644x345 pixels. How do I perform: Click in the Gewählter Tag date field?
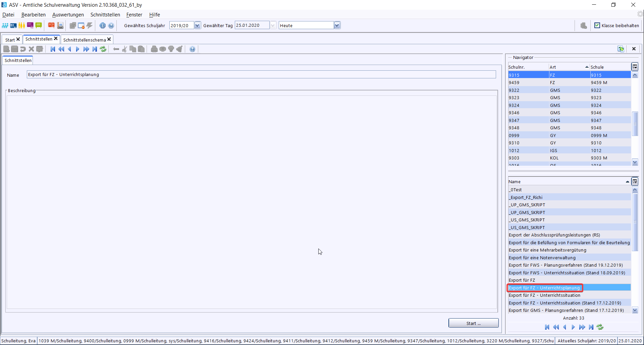pyautogui.click(x=252, y=25)
